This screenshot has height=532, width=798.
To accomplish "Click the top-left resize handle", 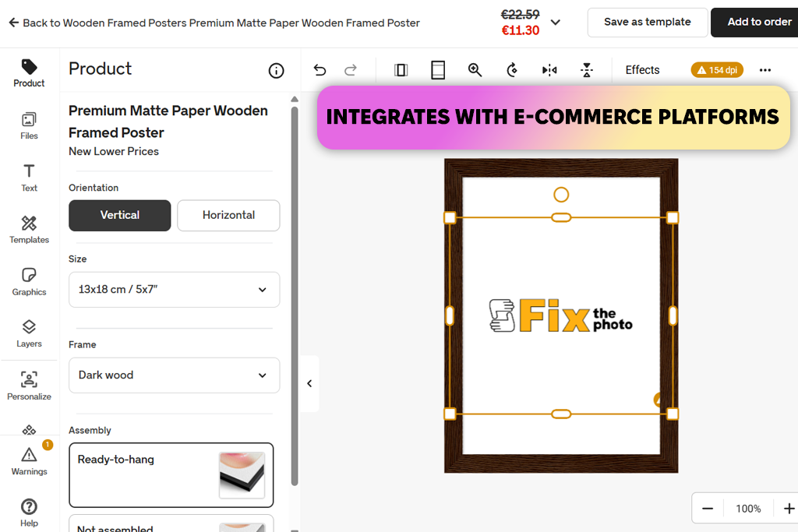I will [x=450, y=217].
